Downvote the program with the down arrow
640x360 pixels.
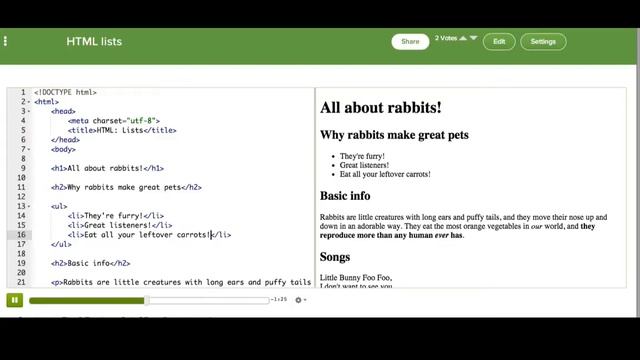[x=473, y=38]
